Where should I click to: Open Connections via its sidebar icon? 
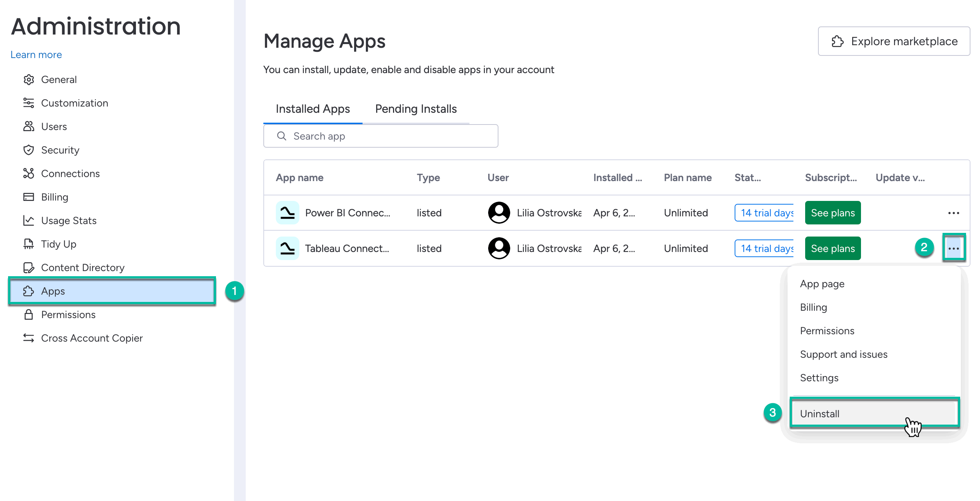pyautogui.click(x=29, y=173)
